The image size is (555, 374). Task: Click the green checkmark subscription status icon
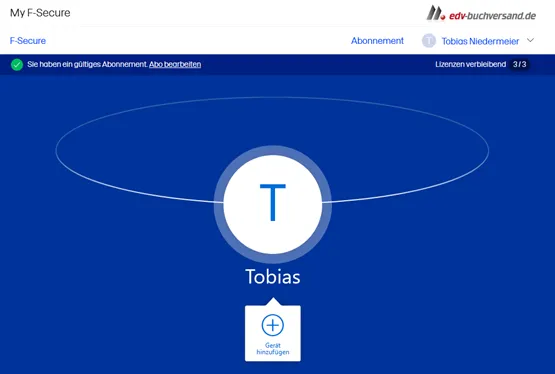[17, 64]
